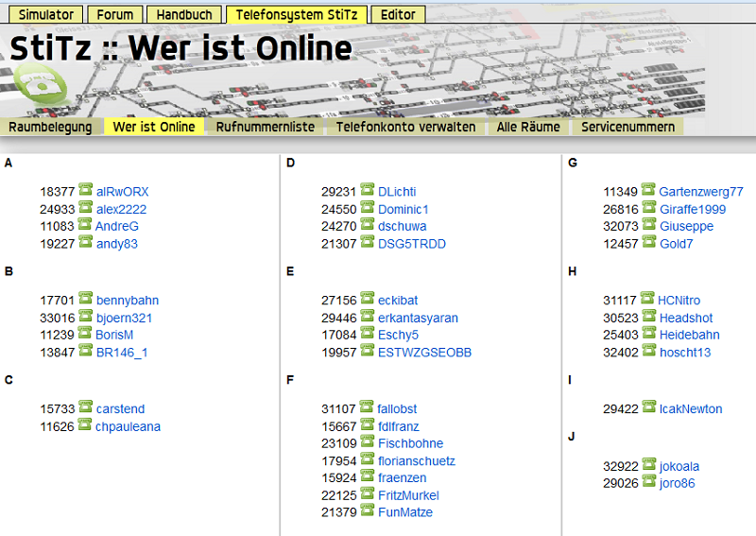Open the Servicenummern menu item
The image size is (756, 536).
point(628,127)
